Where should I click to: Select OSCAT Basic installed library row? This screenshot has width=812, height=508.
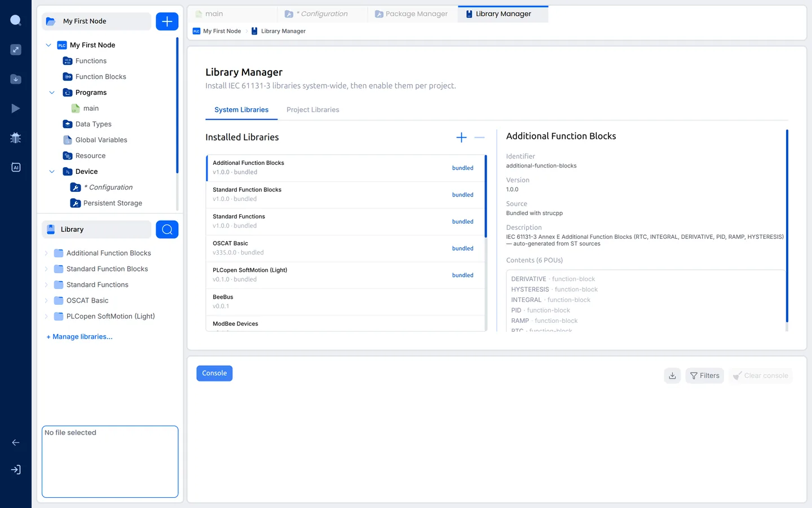pyautogui.click(x=346, y=248)
